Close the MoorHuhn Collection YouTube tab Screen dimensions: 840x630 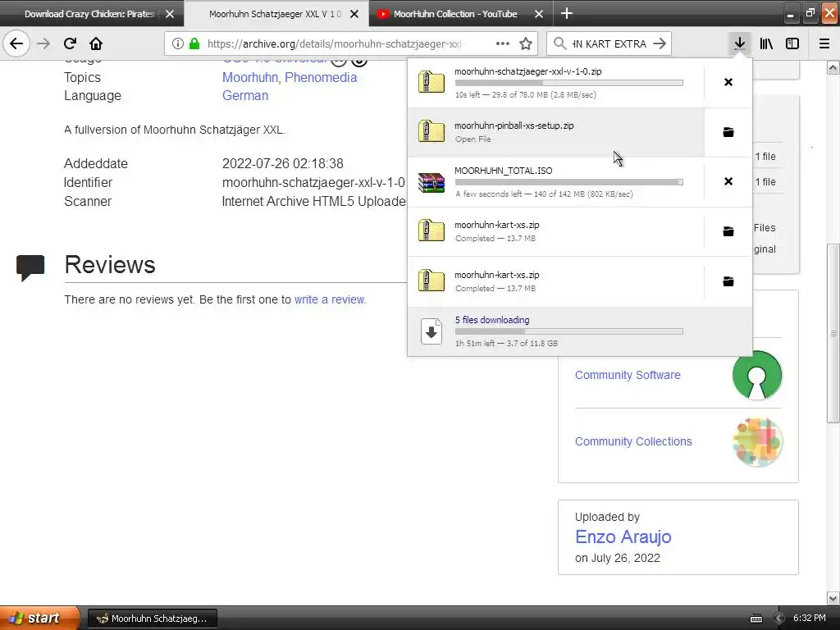(x=539, y=14)
